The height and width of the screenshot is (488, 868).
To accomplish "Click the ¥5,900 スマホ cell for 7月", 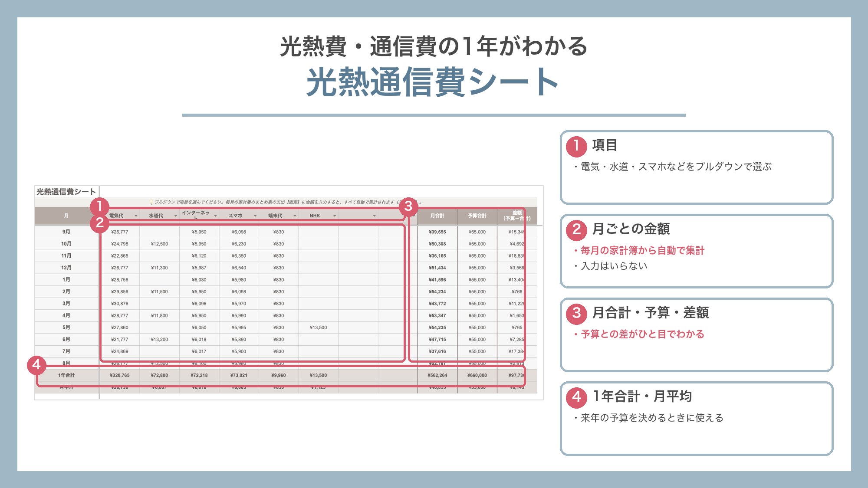I will tap(239, 351).
